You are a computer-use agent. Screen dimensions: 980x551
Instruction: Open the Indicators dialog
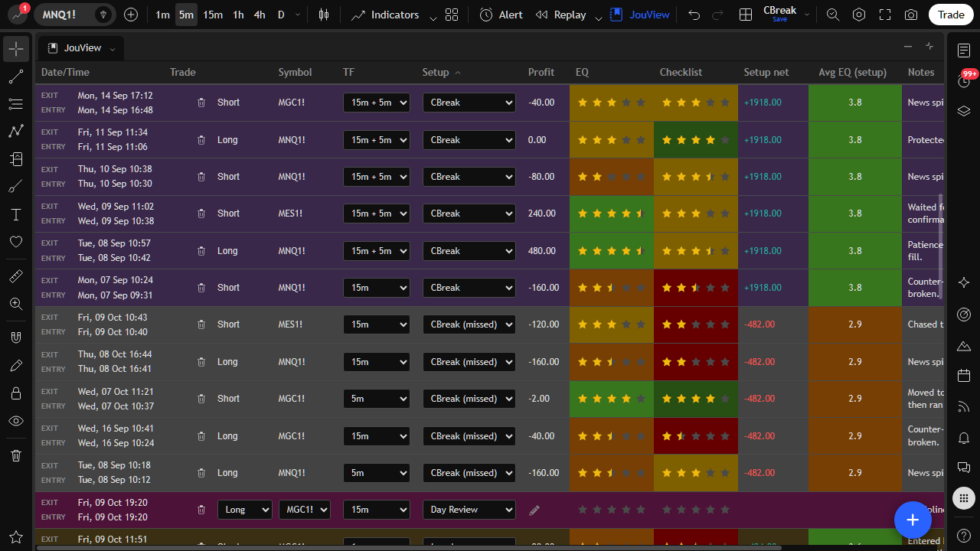pos(386,15)
